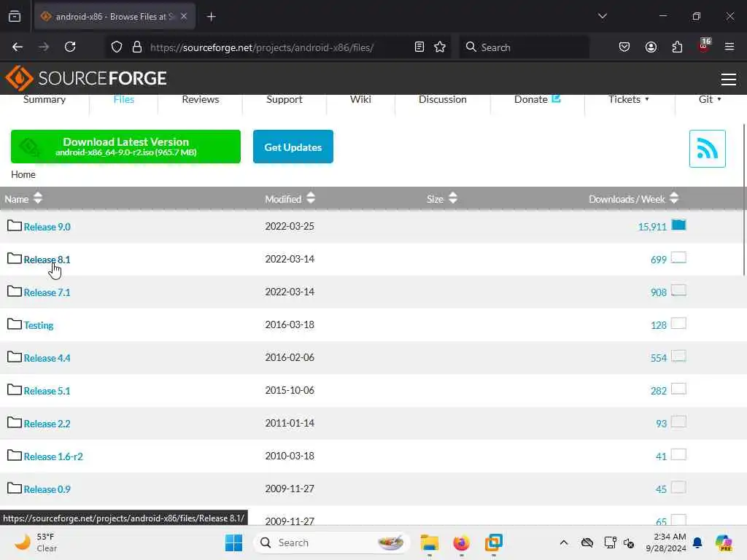
Task: Open the Summary tab
Action: (x=44, y=99)
